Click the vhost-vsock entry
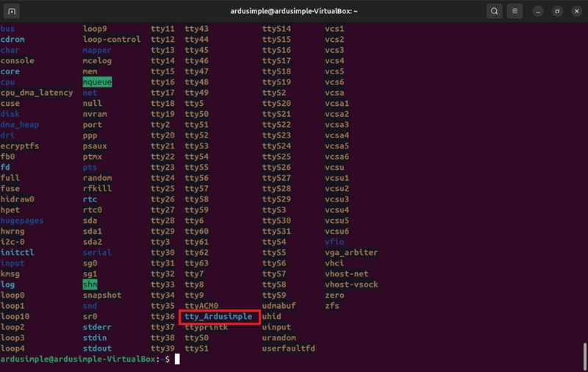This screenshot has height=372, width=588. tap(351, 285)
